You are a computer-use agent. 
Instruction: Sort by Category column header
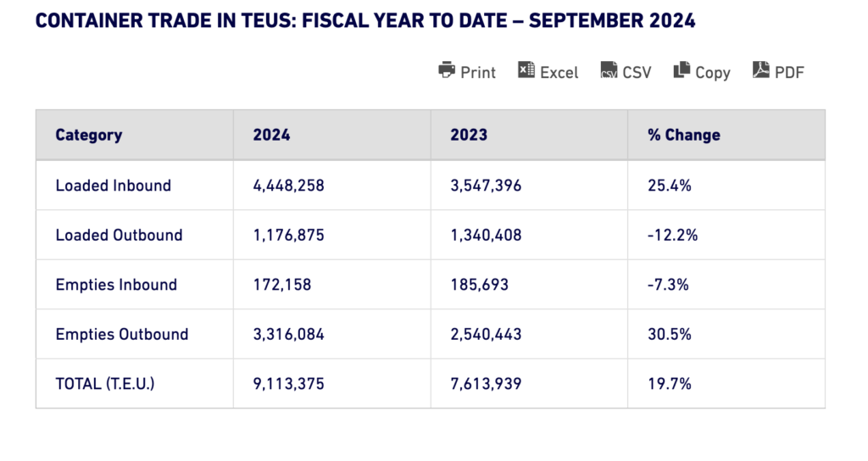point(89,135)
